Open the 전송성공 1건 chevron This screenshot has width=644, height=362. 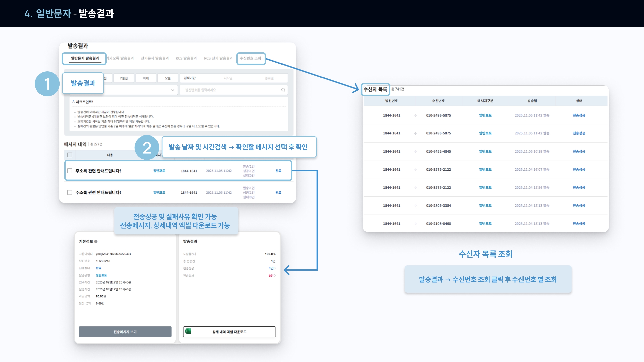[x=275, y=268]
